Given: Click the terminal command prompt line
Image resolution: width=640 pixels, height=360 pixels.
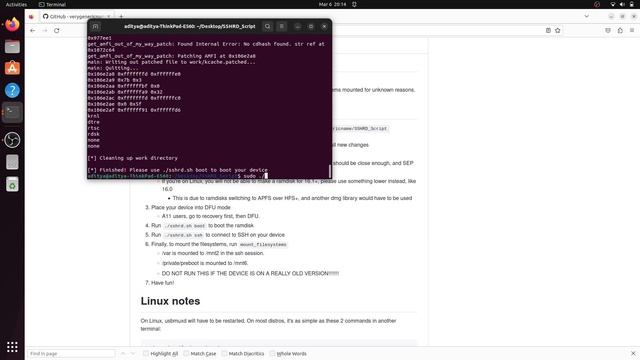Looking at the screenshot, I should click(x=178, y=176).
